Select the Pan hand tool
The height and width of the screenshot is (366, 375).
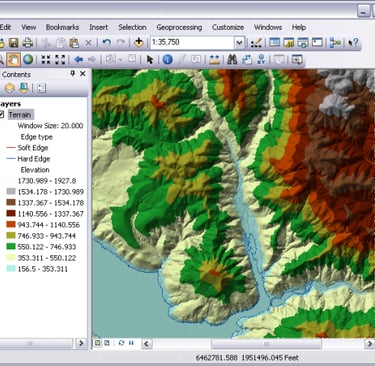click(13, 60)
